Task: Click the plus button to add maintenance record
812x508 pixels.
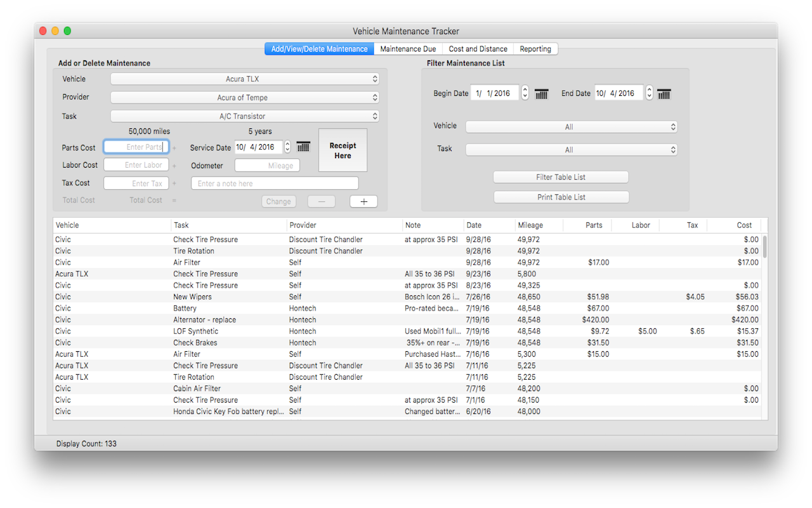Action: pyautogui.click(x=363, y=201)
